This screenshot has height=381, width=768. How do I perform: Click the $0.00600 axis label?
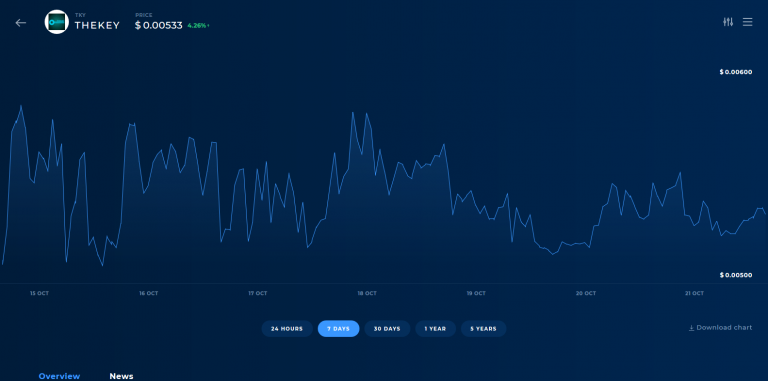(x=736, y=72)
